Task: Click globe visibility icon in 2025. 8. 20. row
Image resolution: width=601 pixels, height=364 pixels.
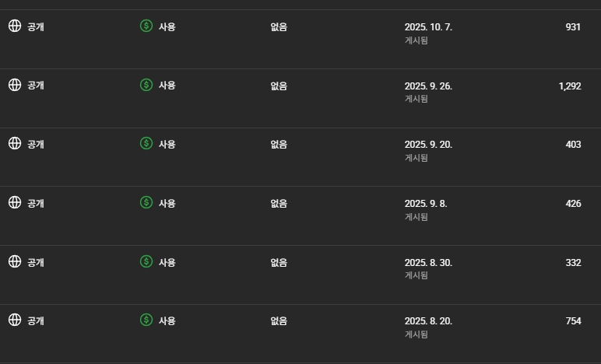Action: 14,320
